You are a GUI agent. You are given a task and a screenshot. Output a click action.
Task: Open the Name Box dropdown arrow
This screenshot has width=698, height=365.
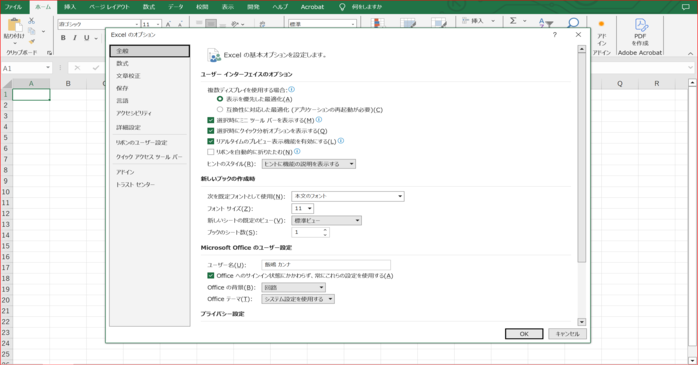pyautogui.click(x=48, y=68)
